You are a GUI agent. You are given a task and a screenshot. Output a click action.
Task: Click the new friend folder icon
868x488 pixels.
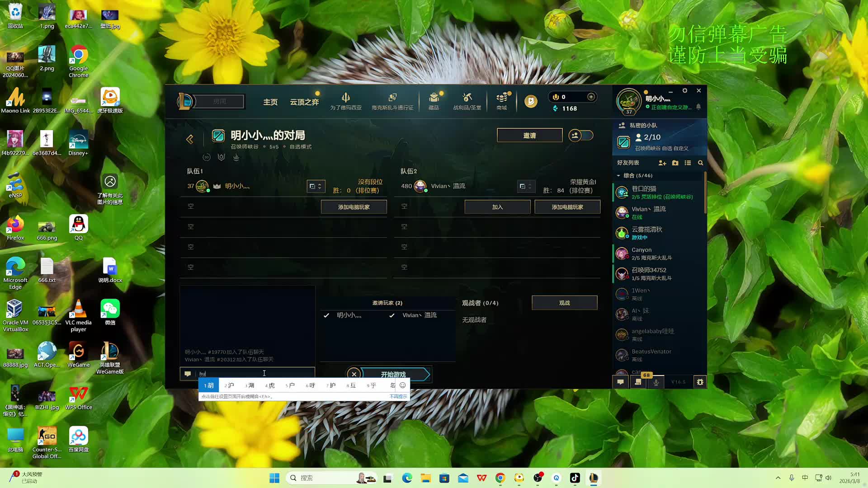tap(675, 163)
